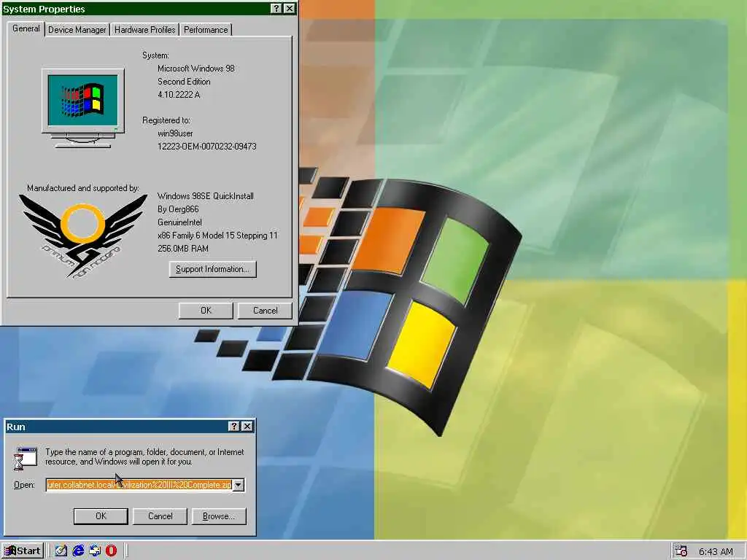Expand the Open combo box dropdown arrow
This screenshot has height=560, width=747.
point(239,485)
